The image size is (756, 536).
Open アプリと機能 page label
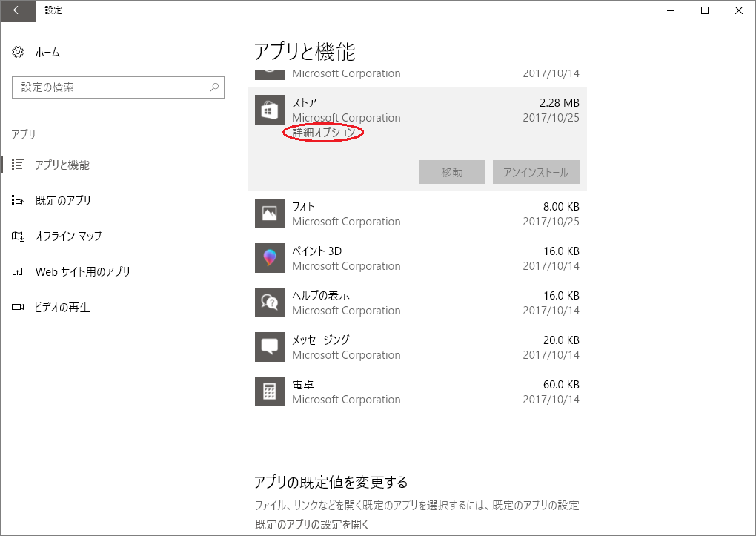(62, 165)
